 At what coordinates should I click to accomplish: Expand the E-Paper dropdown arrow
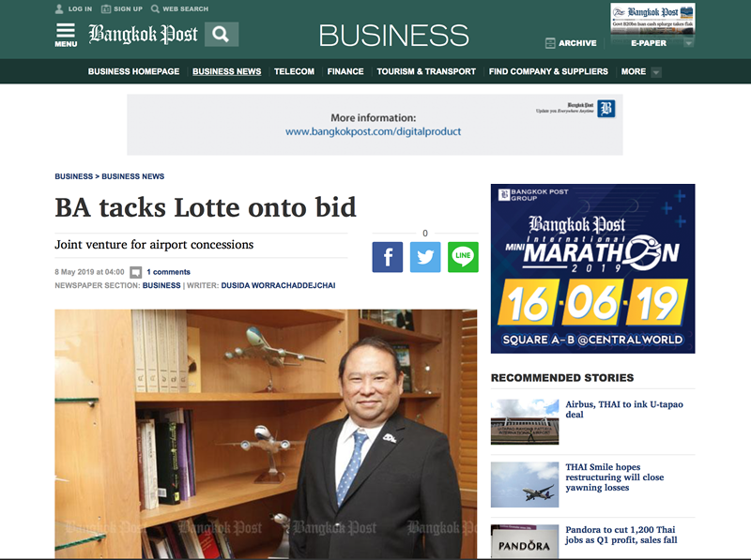coord(688,43)
